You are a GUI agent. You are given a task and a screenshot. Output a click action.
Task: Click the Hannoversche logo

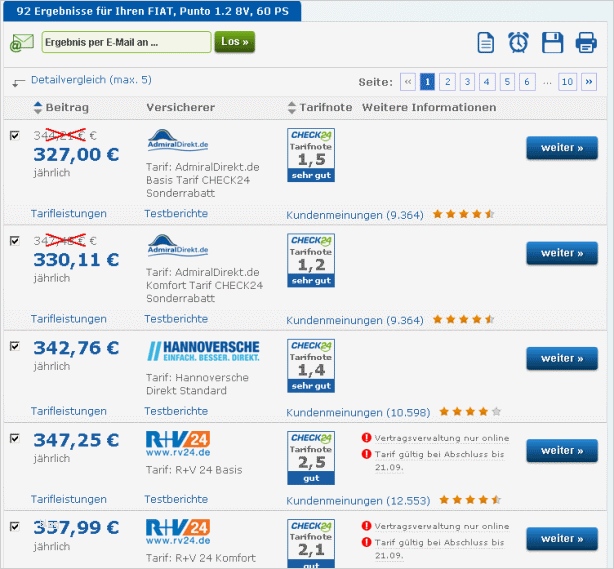pos(203,351)
